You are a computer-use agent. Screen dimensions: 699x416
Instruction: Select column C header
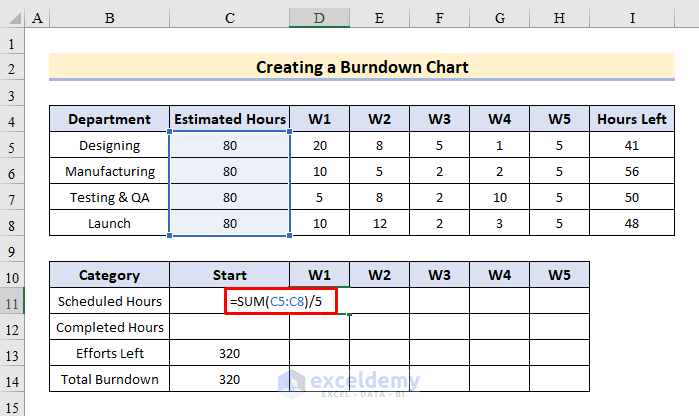(230, 19)
